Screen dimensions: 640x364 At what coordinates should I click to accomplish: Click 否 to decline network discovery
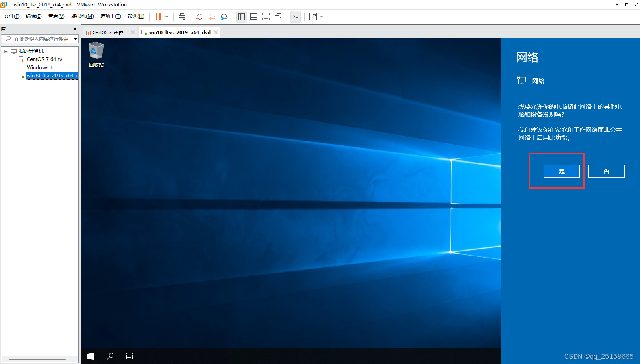pyautogui.click(x=606, y=171)
